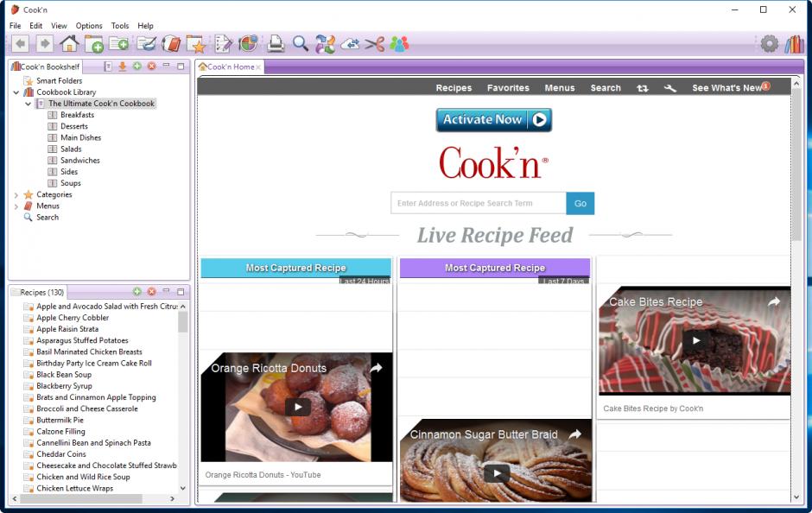Share the Cake Bites Recipe video
Screen dimensions: 812x513
774,301
